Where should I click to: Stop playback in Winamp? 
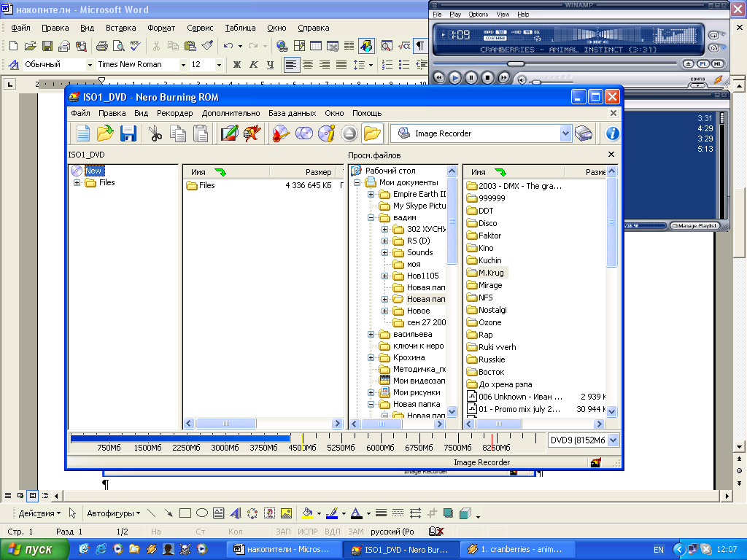point(487,78)
